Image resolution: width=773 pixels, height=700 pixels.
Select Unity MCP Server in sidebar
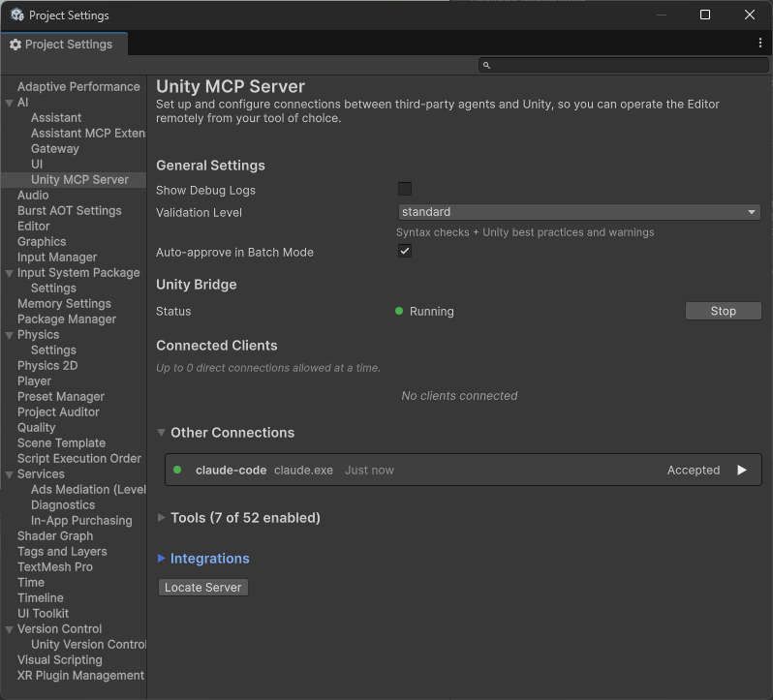79,180
